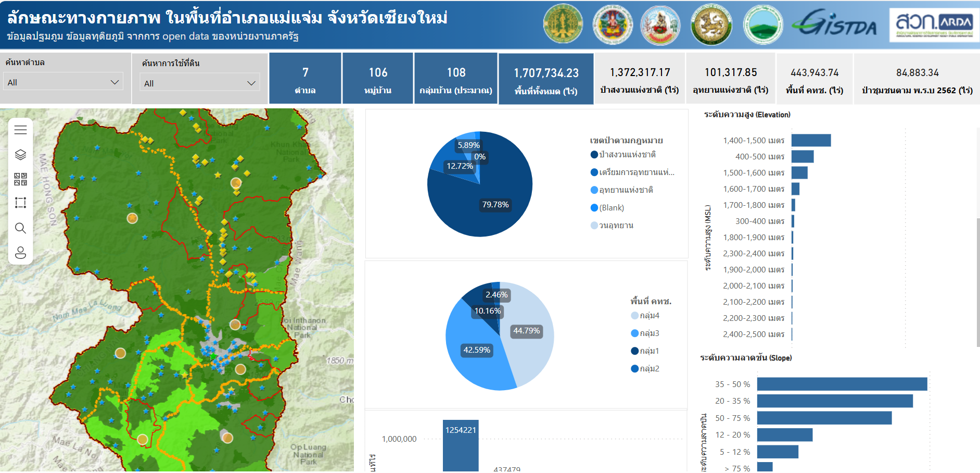This screenshot has height=473, width=980.
Task: Click the GISTDA logo in header
Action: 834,24
